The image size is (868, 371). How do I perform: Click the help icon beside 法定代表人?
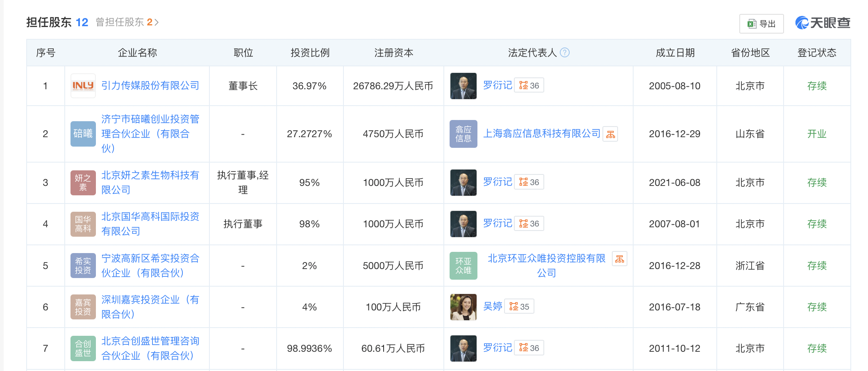(565, 52)
